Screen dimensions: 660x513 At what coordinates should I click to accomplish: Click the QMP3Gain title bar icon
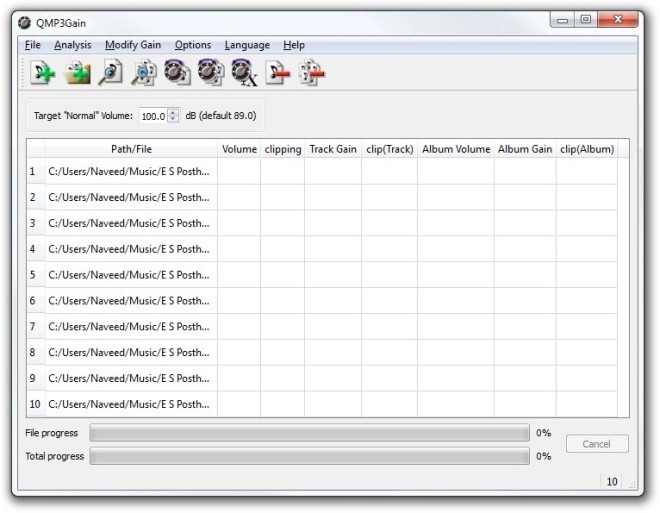[24, 23]
